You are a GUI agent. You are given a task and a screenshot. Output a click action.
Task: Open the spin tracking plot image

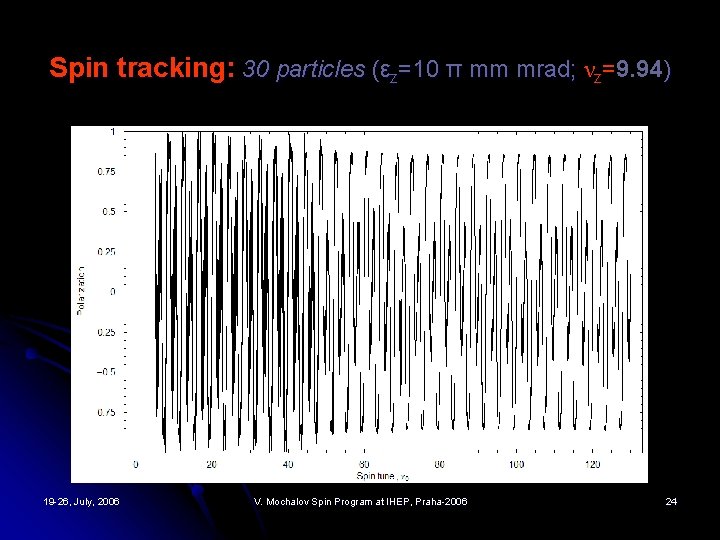click(x=359, y=304)
